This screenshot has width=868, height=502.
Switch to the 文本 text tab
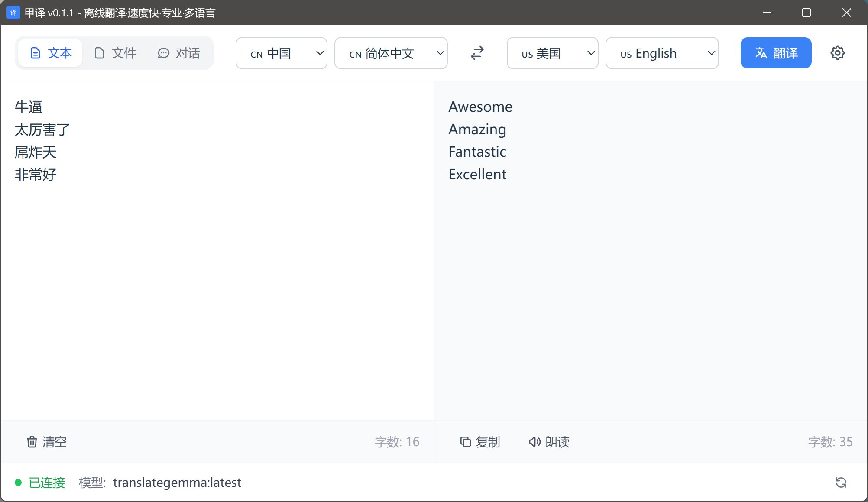click(51, 53)
